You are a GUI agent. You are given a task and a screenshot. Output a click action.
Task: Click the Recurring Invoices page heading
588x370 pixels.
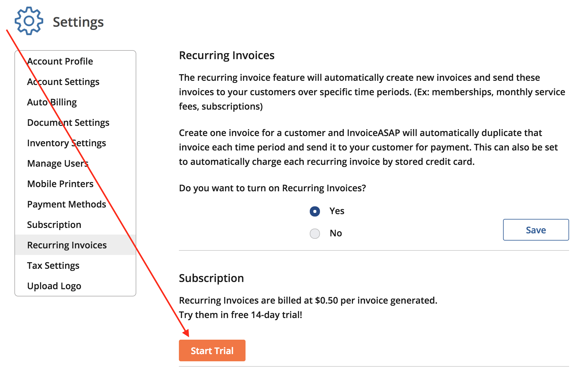click(227, 55)
